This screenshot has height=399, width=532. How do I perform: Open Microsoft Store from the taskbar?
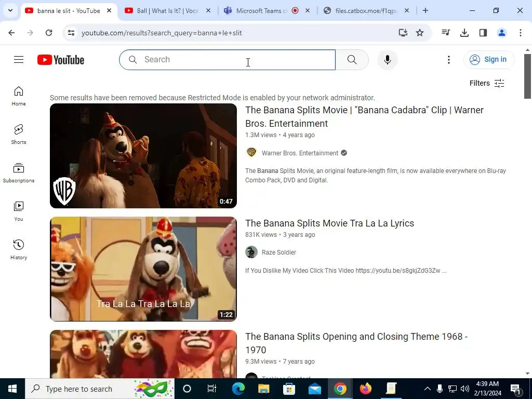click(x=289, y=389)
